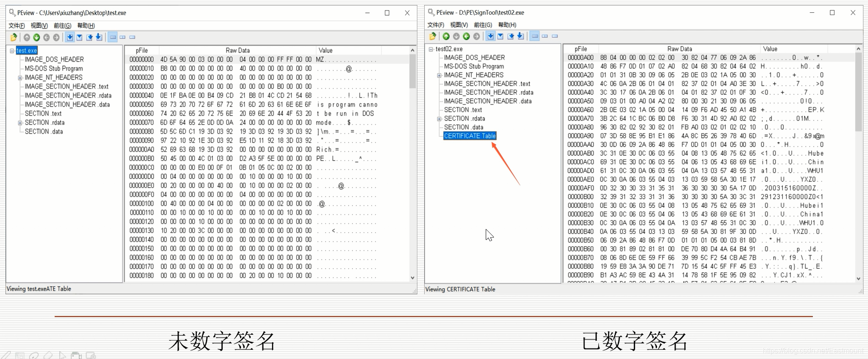Click scroll-up arrow in test.exe hex view
This screenshot has height=359, width=868.
[412, 50]
